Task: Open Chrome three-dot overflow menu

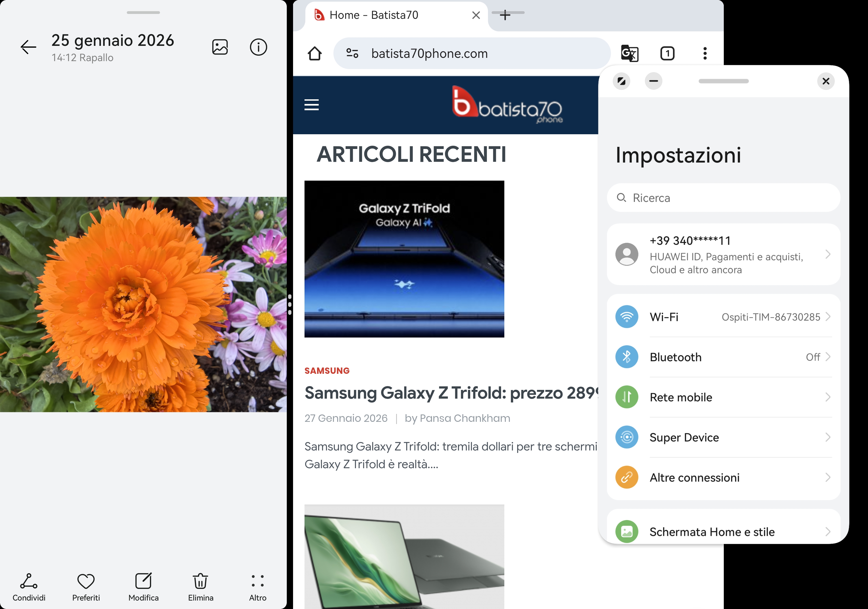Action: [705, 53]
